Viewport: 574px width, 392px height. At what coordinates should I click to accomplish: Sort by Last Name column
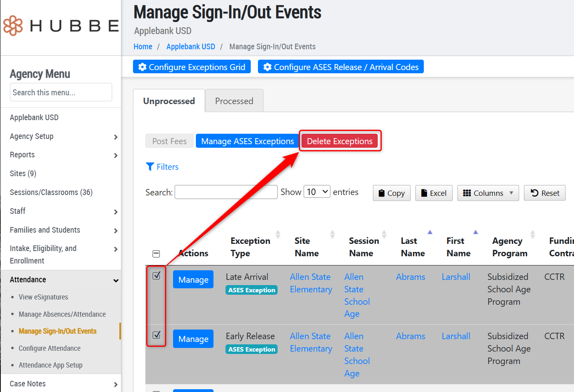click(413, 247)
